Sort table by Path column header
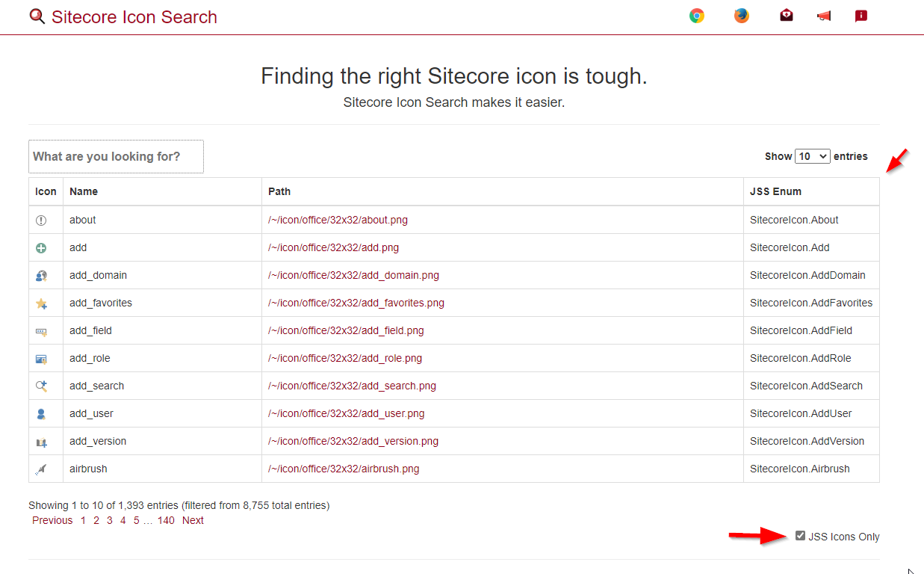This screenshot has height=574, width=924. [x=503, y=191]
